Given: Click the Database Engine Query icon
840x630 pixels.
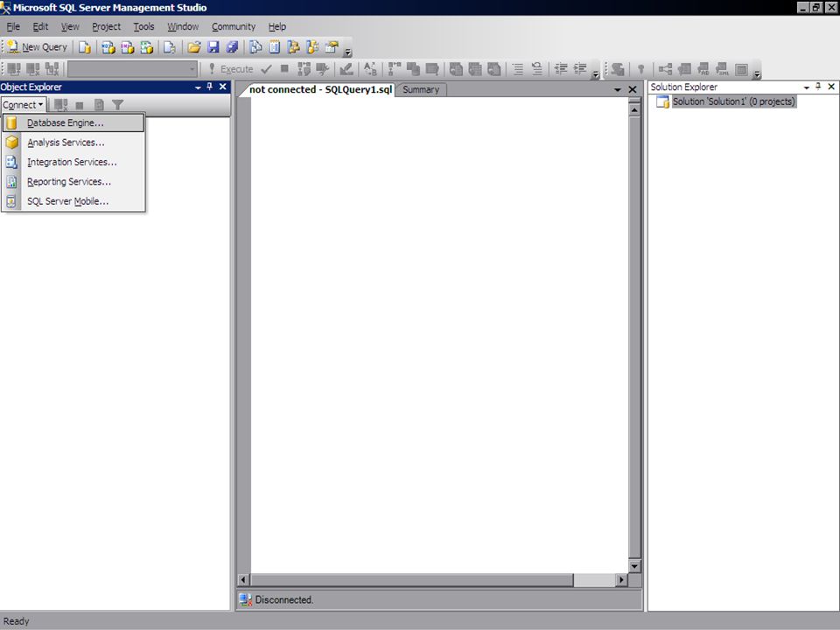Looking at the screenshot, I should pyautogui.click(x=85, y=47).
